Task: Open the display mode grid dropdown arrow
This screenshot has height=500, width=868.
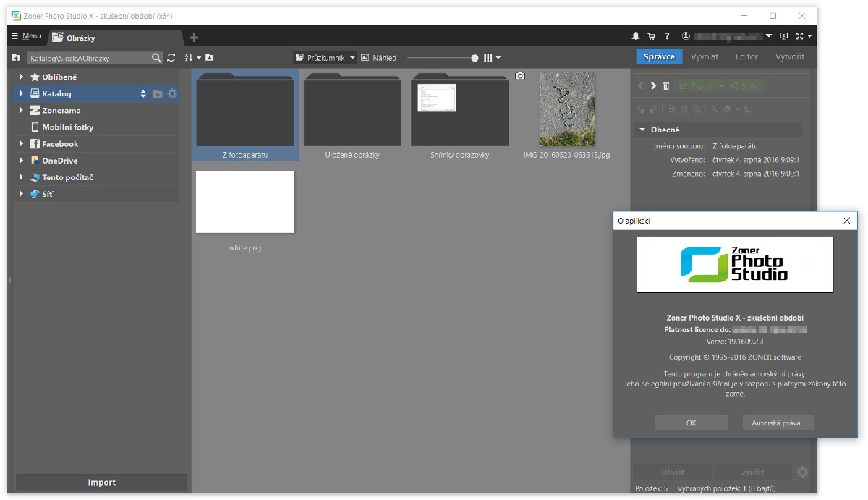Action: 498,58
